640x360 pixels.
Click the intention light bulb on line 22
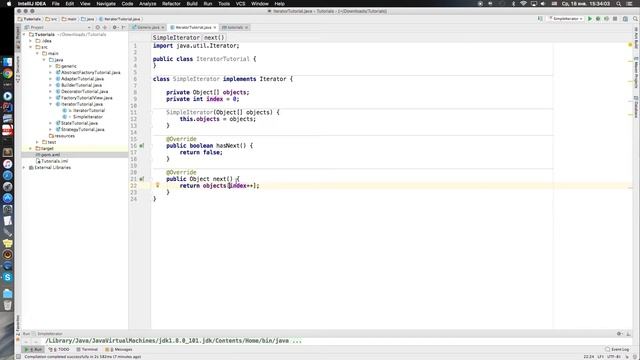158,185
